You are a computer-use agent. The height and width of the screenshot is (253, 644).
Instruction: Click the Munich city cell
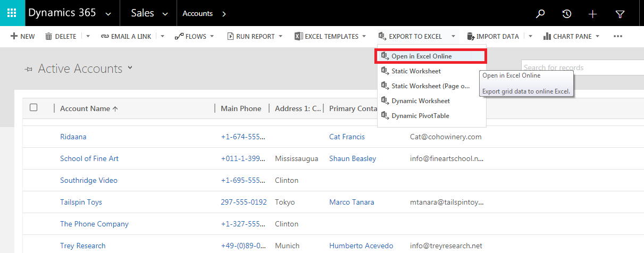tap(287, 246)
